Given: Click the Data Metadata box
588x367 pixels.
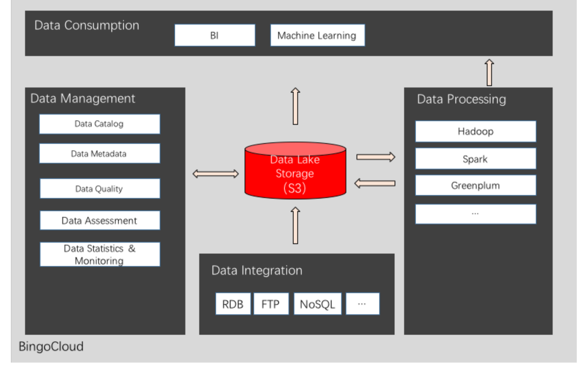Looking at the screenshot, I should (x=99, y=153).
